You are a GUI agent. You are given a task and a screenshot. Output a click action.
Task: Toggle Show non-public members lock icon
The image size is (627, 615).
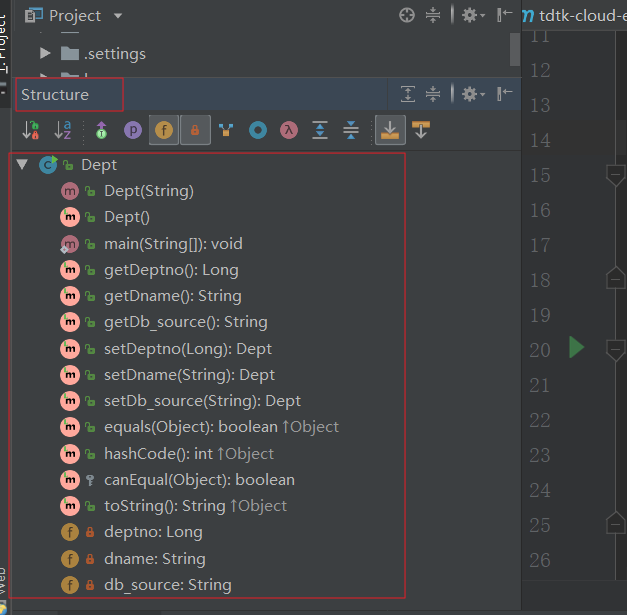(x=195, y=130)
